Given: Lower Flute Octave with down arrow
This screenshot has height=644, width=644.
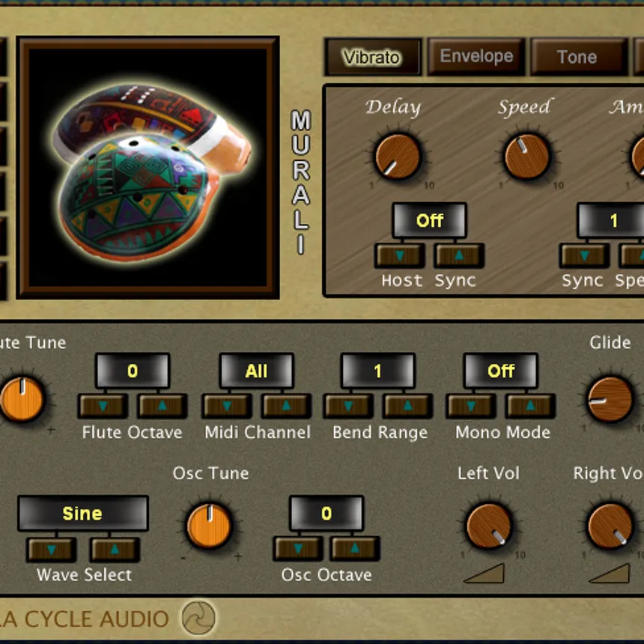Looking at the screenshot, I should (103, 406).
